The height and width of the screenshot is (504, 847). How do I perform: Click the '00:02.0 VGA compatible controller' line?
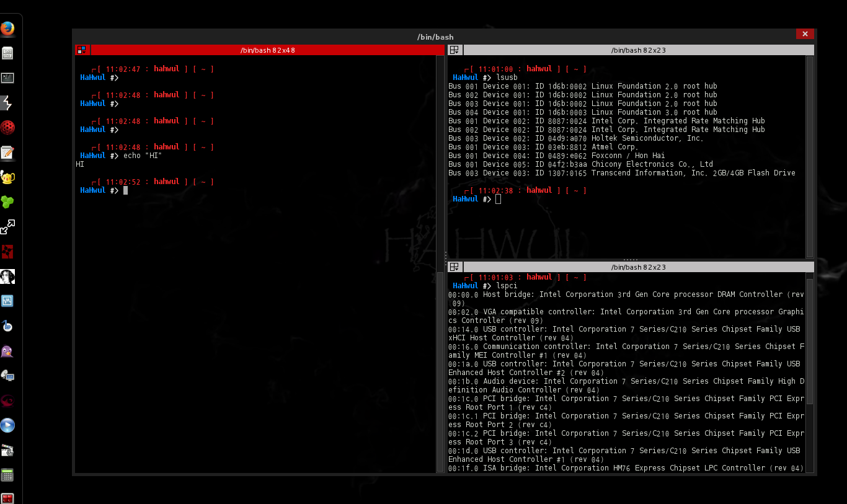pyautogui.click(x=626, y=316)
